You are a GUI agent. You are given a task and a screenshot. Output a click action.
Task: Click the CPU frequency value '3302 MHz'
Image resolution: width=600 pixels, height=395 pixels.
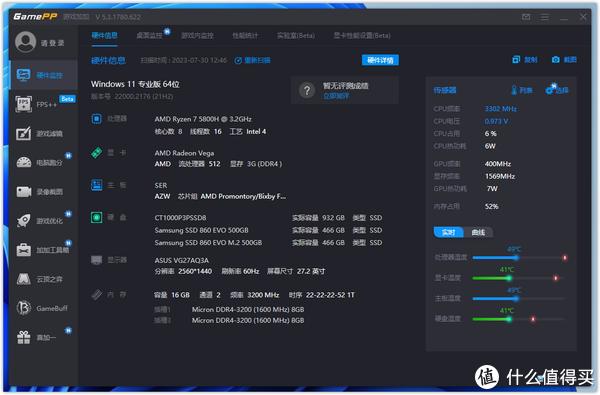coord(501,109)
